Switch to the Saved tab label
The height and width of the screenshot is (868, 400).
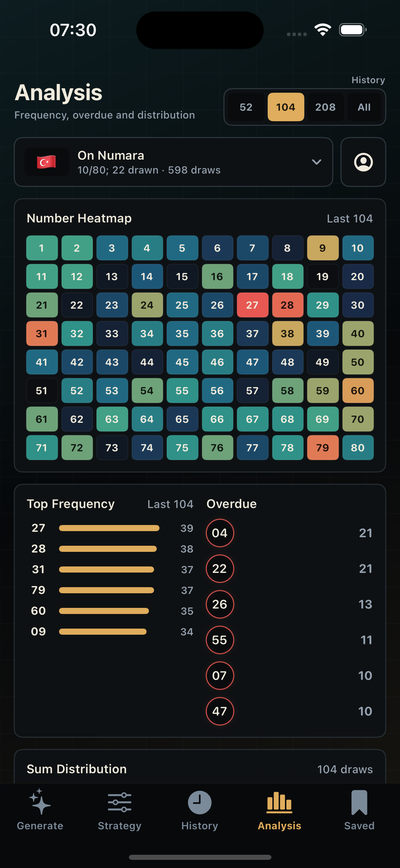359,826
